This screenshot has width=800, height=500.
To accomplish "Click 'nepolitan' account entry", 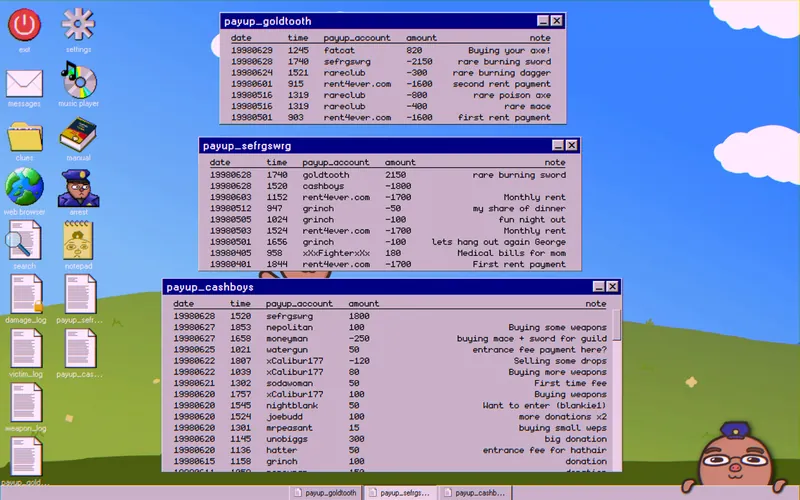I will [289, 328].
